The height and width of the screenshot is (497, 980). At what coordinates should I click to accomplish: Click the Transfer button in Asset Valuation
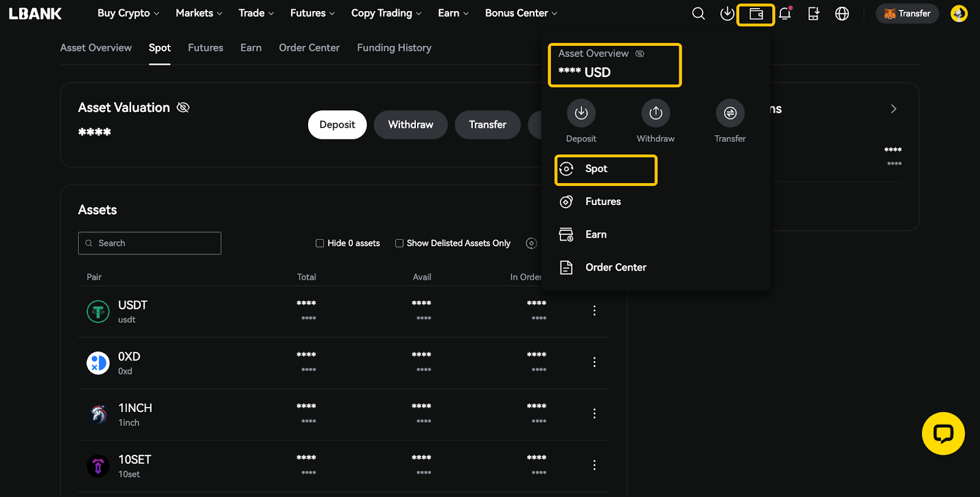pos(488,125)
